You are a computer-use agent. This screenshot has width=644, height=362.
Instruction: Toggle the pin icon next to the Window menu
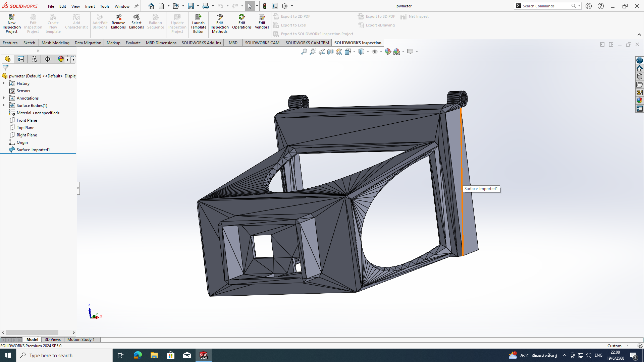[137, 6]
